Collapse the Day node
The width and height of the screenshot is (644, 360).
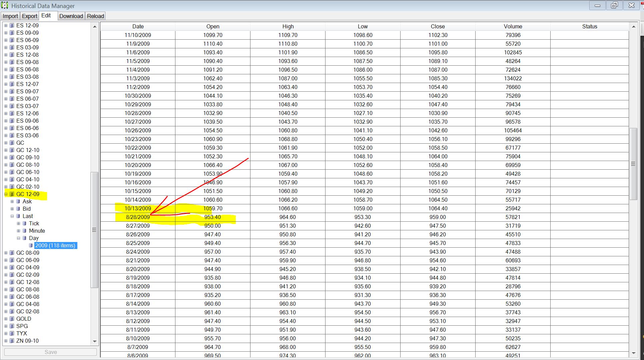(x=18, y=238)
